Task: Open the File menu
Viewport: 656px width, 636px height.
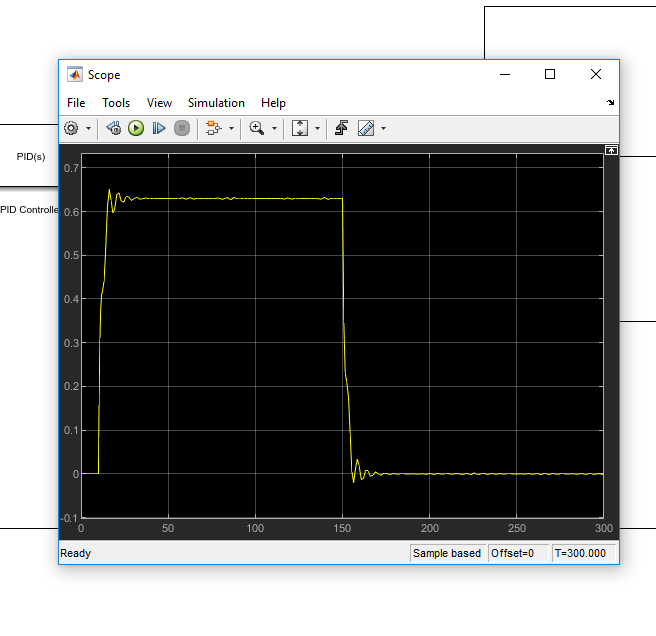Action: (x=76, y=103)
